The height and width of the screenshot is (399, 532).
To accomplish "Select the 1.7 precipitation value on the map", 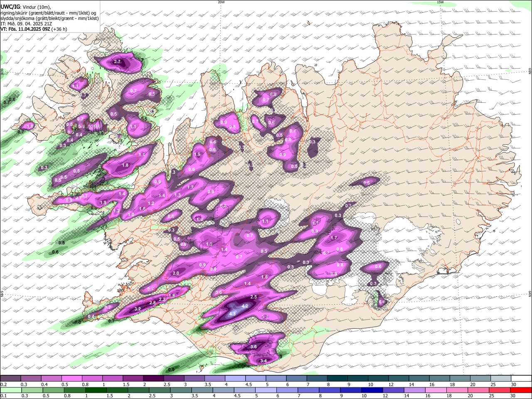I will 334,238.
